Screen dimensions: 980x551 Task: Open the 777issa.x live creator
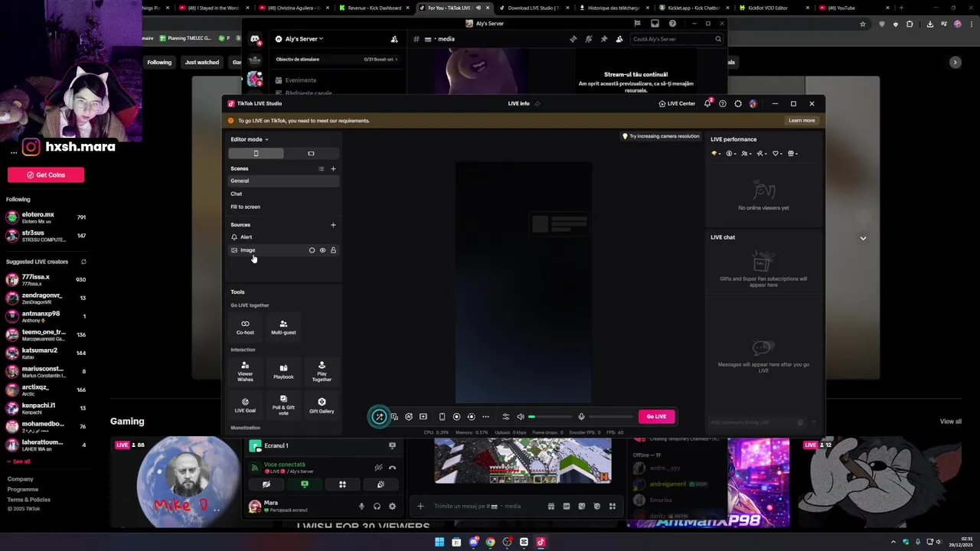pyautogui.click(x=44, y=280)
